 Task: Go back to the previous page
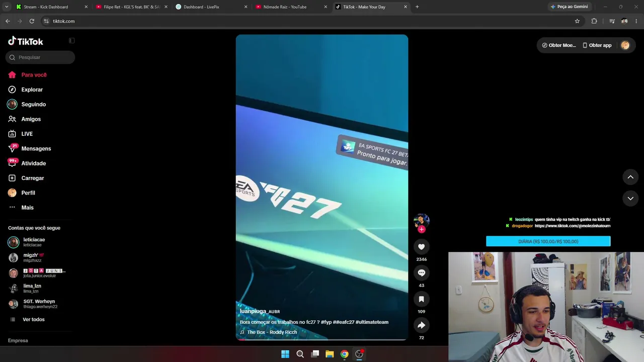point(8,21)
